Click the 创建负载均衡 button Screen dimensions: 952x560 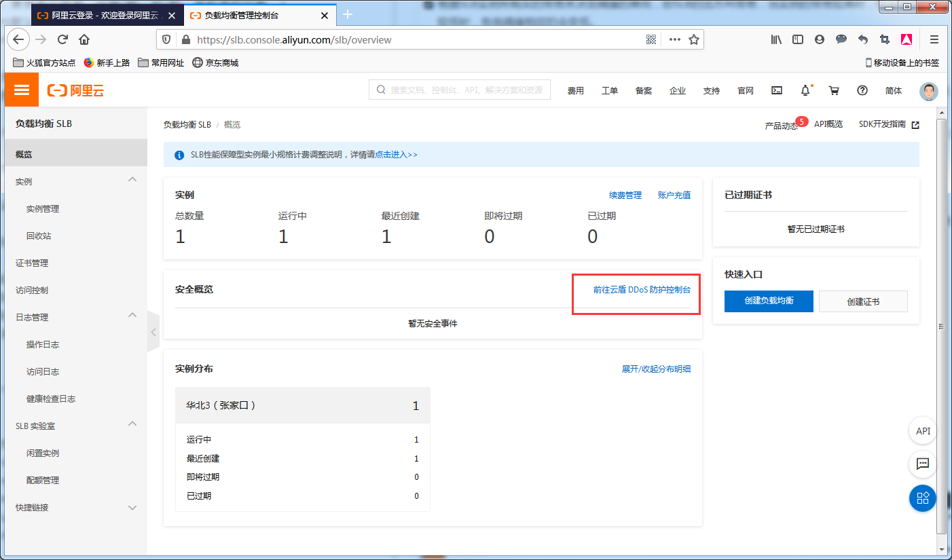point(768,301)
